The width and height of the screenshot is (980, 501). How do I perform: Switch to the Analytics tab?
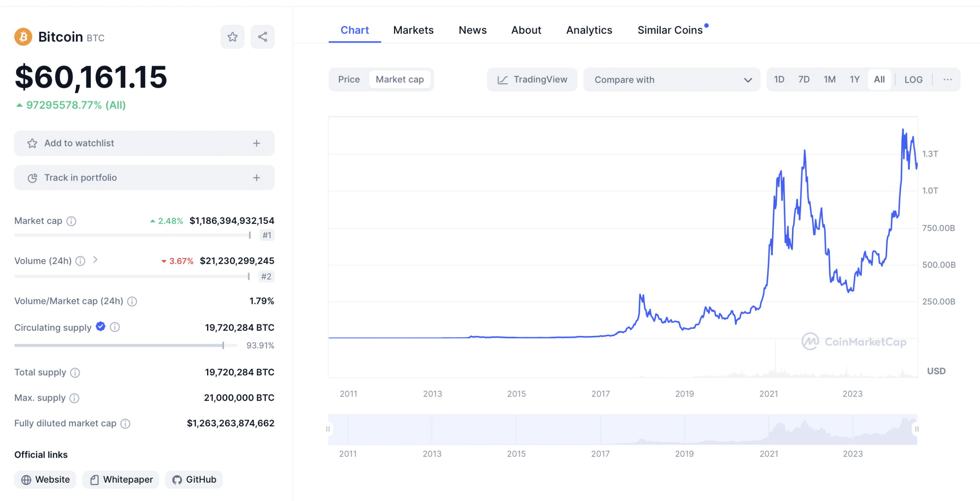[x=588, y=29]
